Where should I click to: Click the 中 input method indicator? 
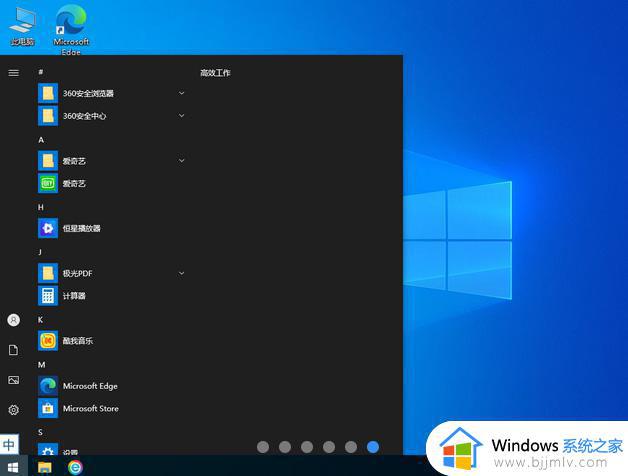tap(9, 445)
